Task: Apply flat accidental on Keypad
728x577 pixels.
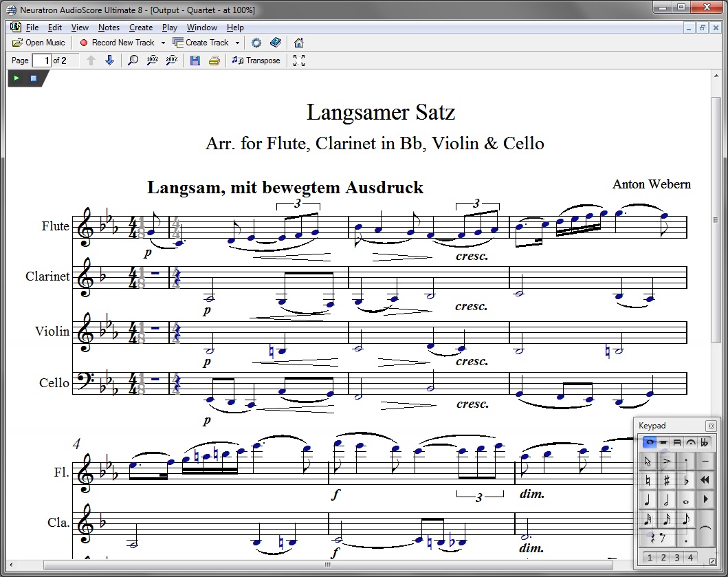Action: point(686,480)
